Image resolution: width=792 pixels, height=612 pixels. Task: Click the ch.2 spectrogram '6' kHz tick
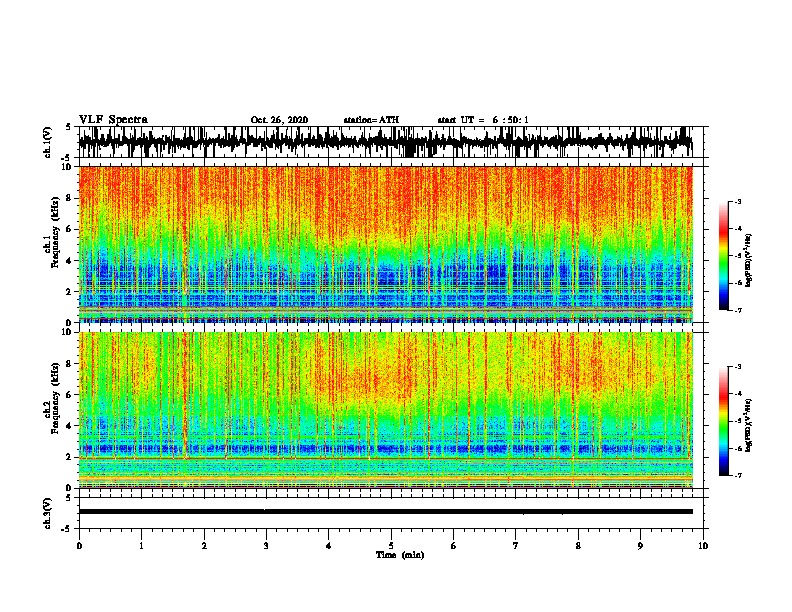(x=69, y=395)
